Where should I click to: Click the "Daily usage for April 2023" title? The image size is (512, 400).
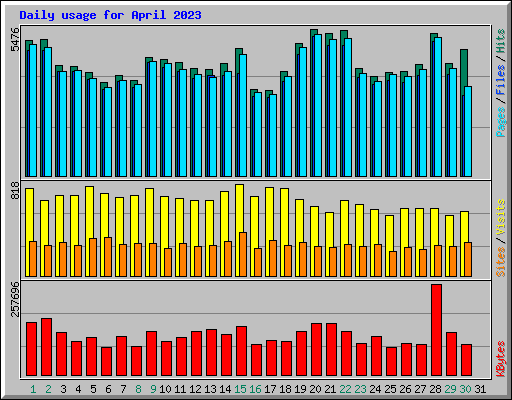(x=110, y=15)
